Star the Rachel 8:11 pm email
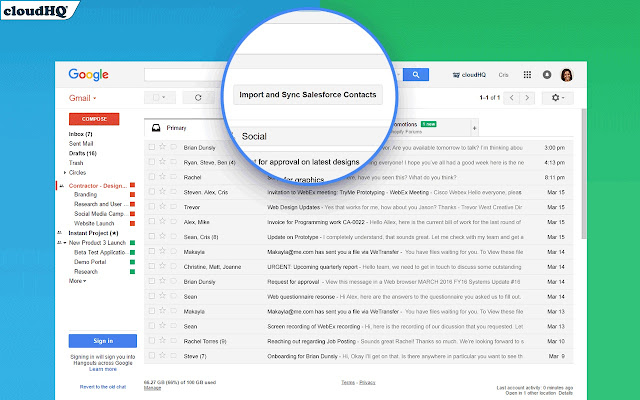The width and height of the screenshot is (640, 400). click(x=162, y=176)
